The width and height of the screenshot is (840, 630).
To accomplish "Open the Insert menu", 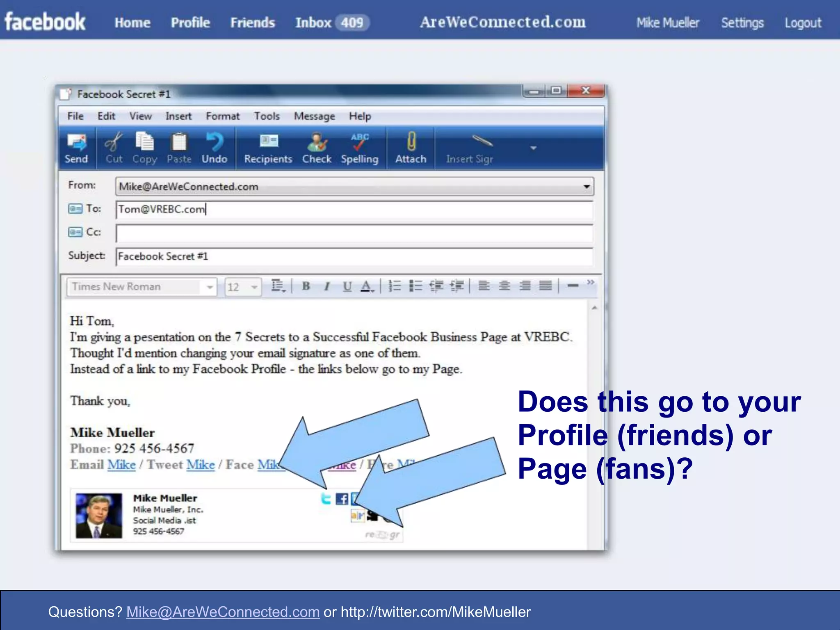I will (178, 116).
